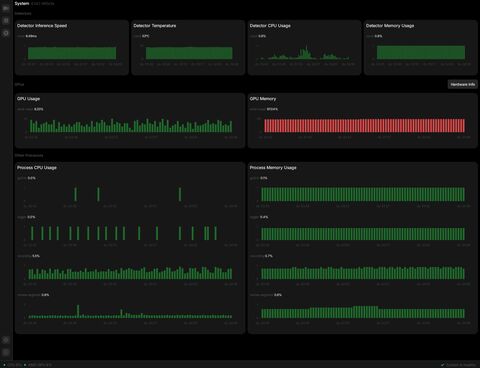480x368 pixels.
Task: Click fourth Process CPU Usage chart with low bars
Action: tap(130, 311)
